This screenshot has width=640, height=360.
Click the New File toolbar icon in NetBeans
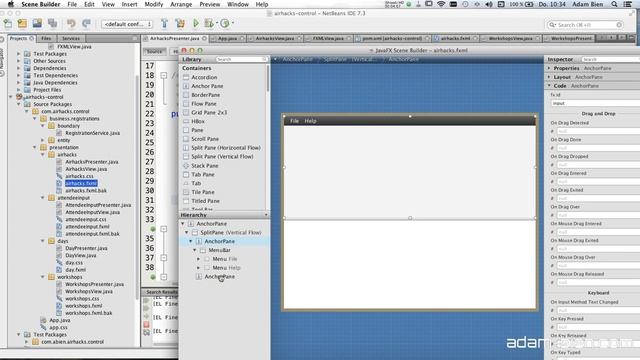[x=8, y=24]
